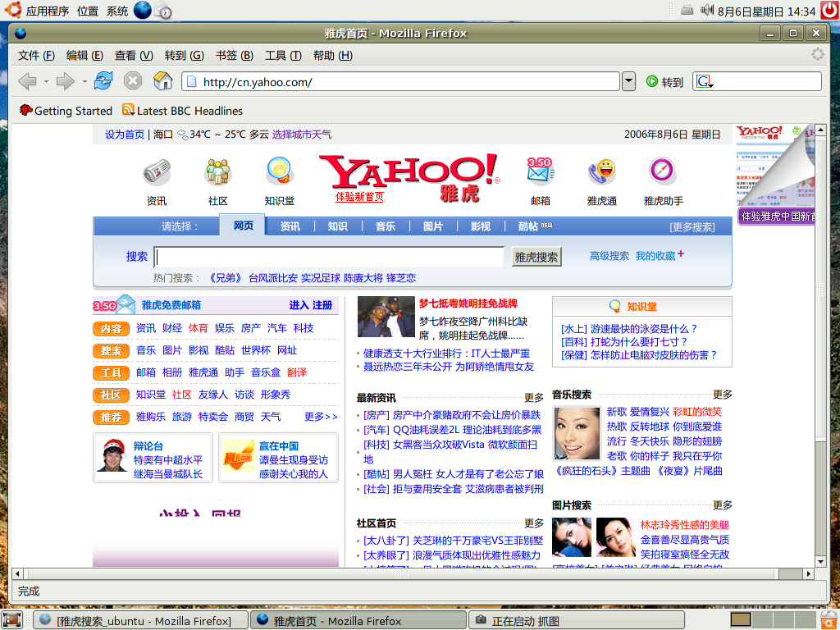Expand the 更多搜索 options

click(x=692, y=227)
